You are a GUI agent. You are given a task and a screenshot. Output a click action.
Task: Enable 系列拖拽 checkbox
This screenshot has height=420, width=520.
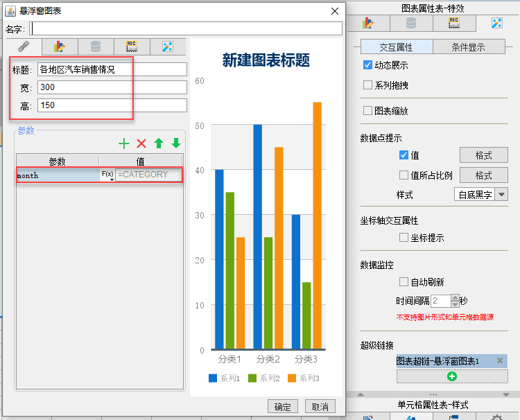pyautogui.click(x=367, y=85)
